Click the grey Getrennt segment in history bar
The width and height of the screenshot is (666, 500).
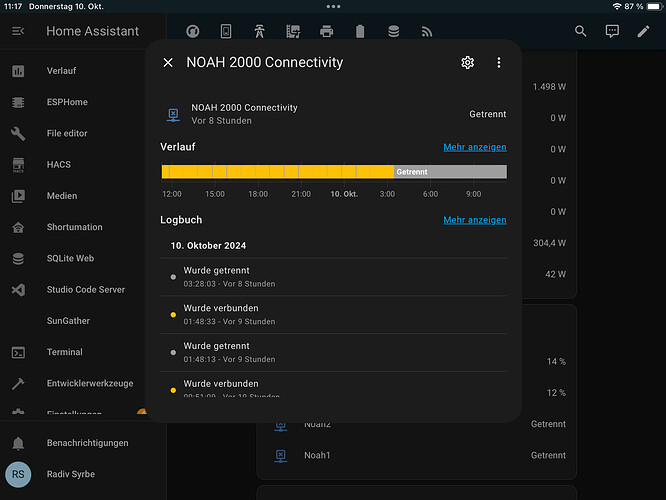(x=450, y=172)
